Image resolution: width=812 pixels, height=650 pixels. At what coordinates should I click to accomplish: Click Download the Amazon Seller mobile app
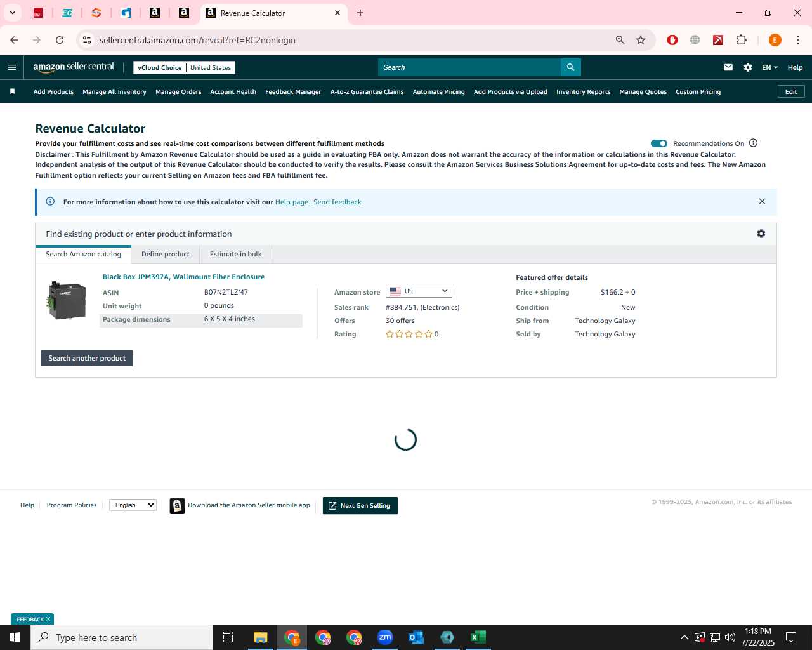[x=249, y=505]
